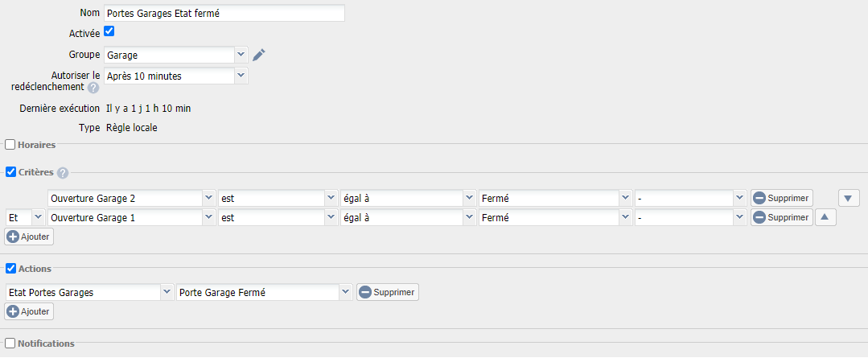This screenshot has width=868, height=358.
Task: Open the Groupe dropdown showing Garage
Action: [x=176, y=55]
